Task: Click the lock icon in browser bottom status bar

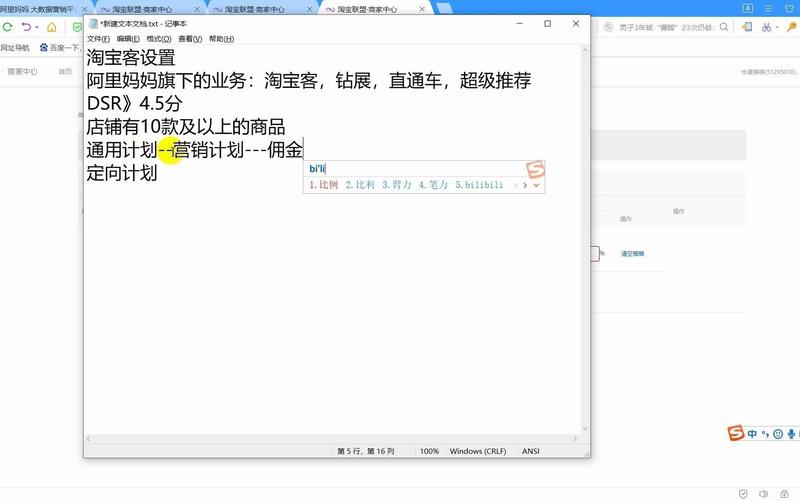Action: coord(784,493)
